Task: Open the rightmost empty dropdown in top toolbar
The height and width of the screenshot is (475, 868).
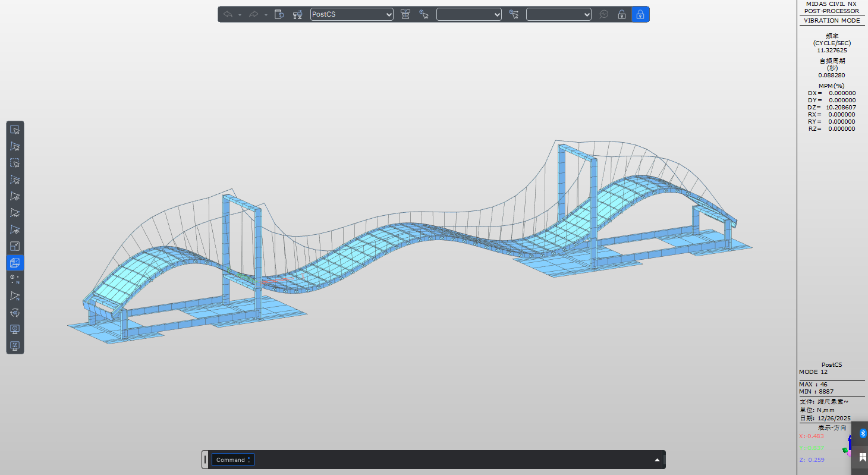Action: [558, 14]
